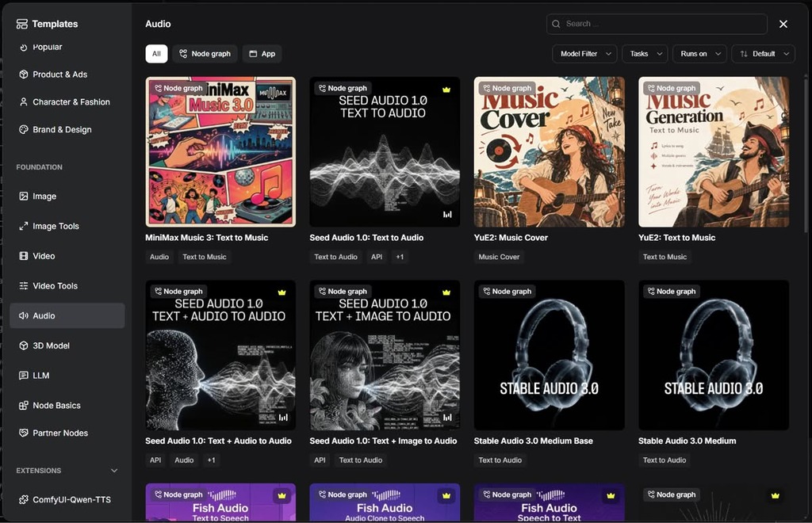The height and width of the screenshot is (523, 812).
Task: Select the All filter tab
Action: click(156, 54)
